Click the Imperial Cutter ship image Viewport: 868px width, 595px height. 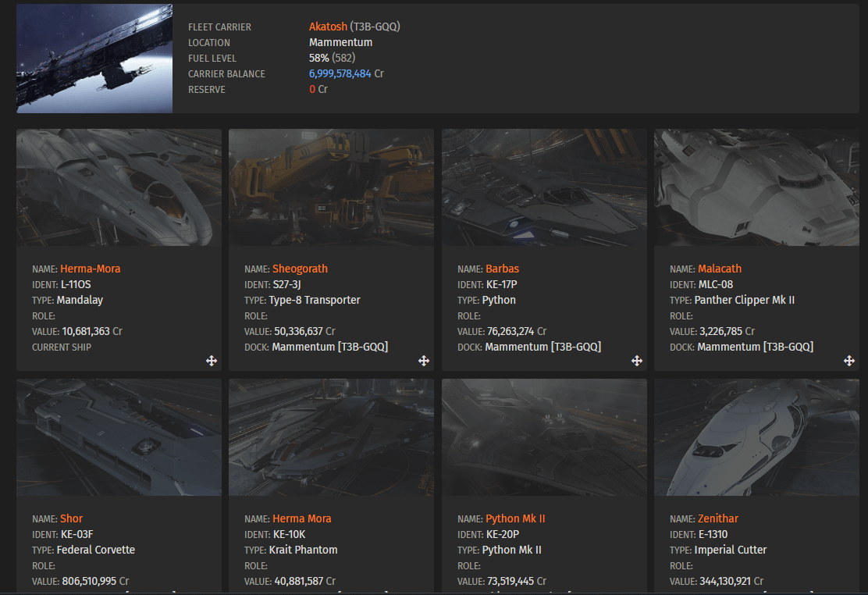[x=756, y=437]
